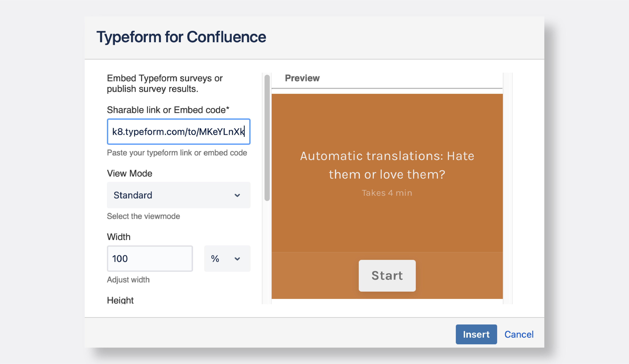
Task: Click the 'Takes 4 min' text in the preview
Action: pos(387,193)
